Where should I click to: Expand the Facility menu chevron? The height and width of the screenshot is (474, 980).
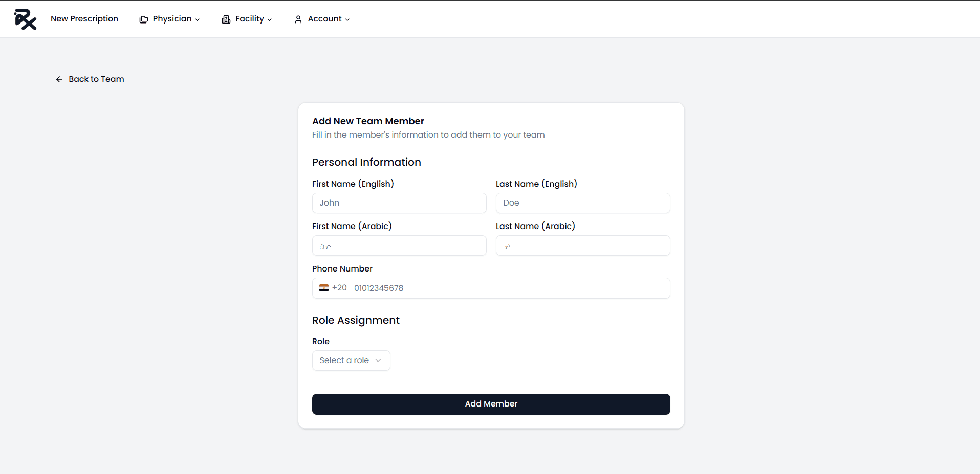tap(270, 20)
